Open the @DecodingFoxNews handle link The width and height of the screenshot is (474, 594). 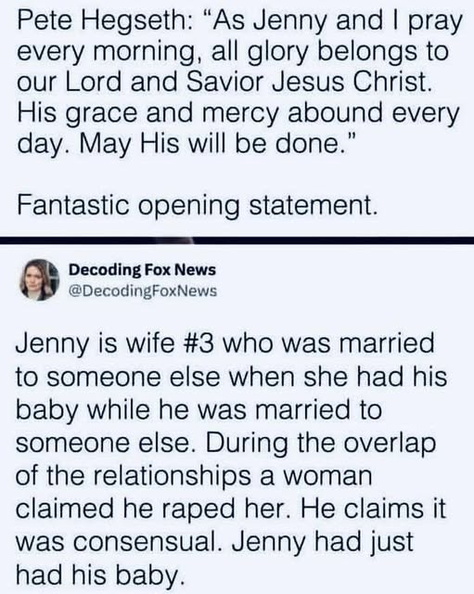tap(143, 291)
